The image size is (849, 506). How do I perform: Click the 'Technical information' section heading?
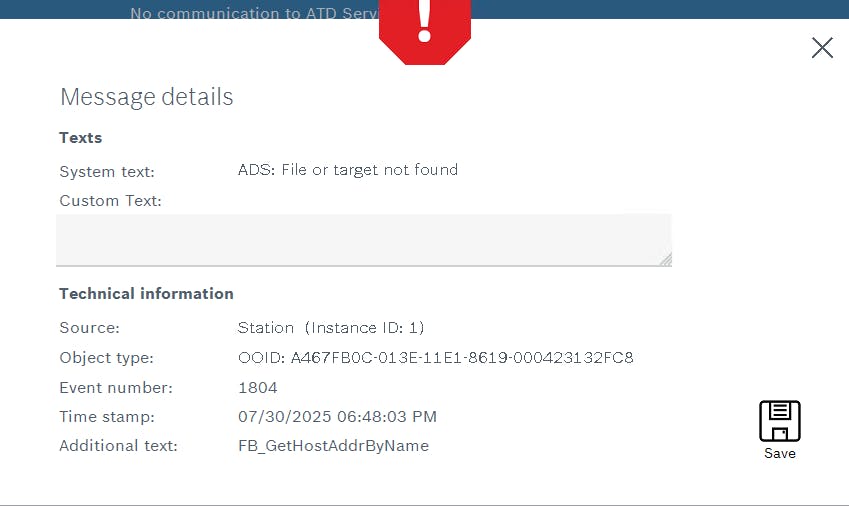(146, 294)
